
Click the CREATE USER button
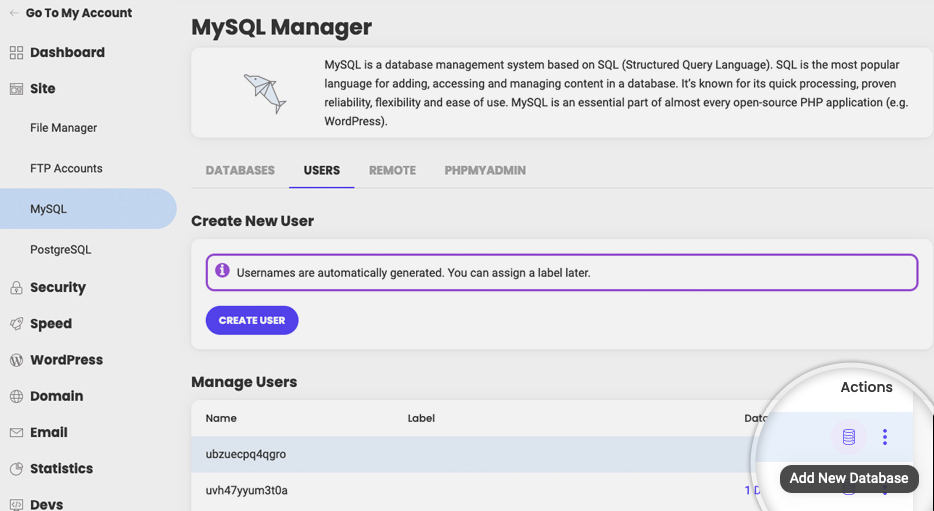[x=252, y=320]
